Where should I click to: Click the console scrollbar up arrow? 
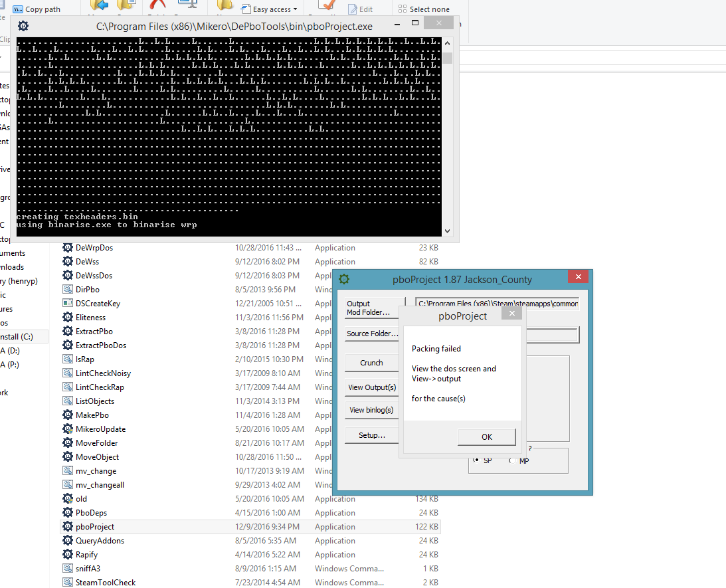pos(447,44)
